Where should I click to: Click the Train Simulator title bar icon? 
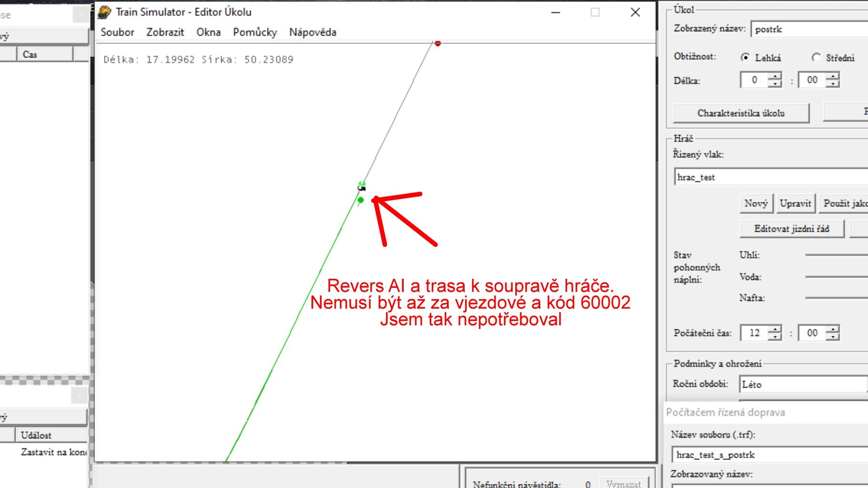pos(104,12)
